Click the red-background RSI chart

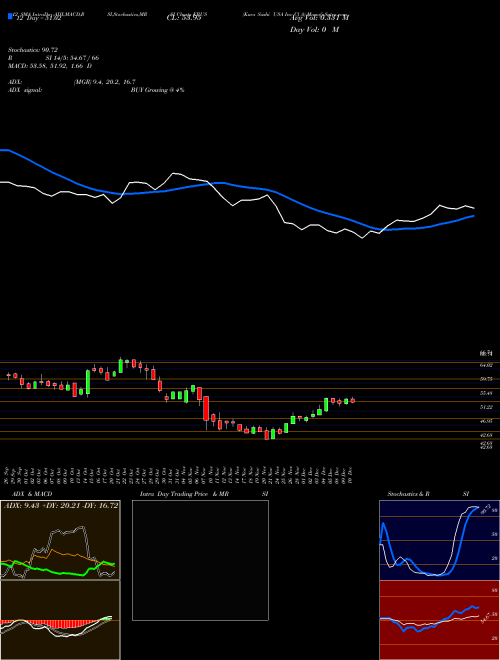(x=439, y=620)
